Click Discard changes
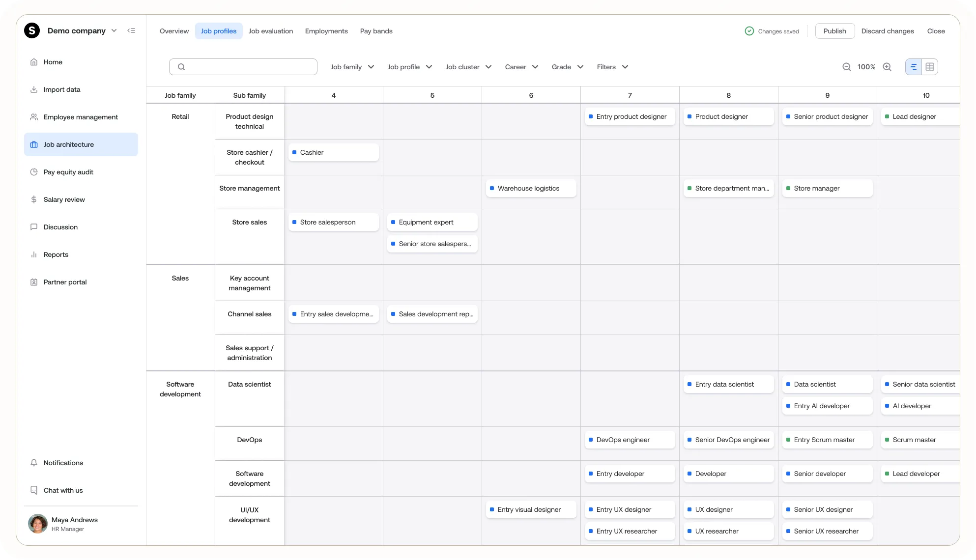 point(887,31)
